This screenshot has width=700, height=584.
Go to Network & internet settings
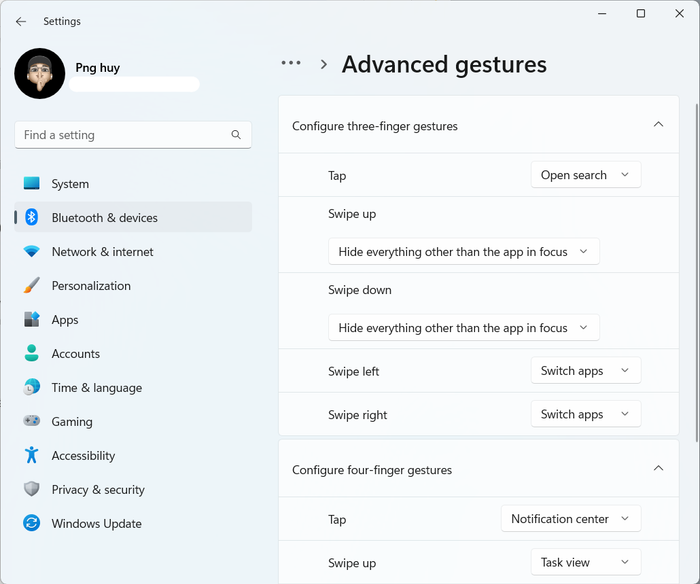click(x=102, y=252)
